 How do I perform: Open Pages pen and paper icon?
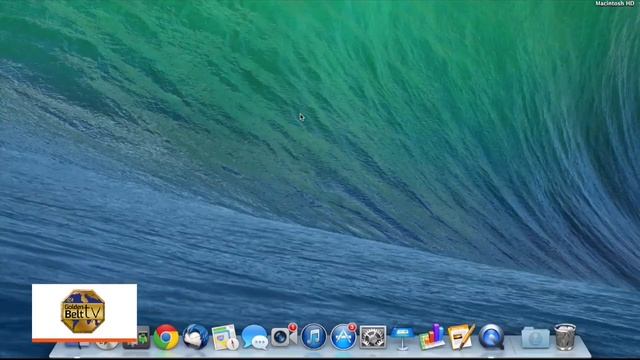click(x=461, y=337)
